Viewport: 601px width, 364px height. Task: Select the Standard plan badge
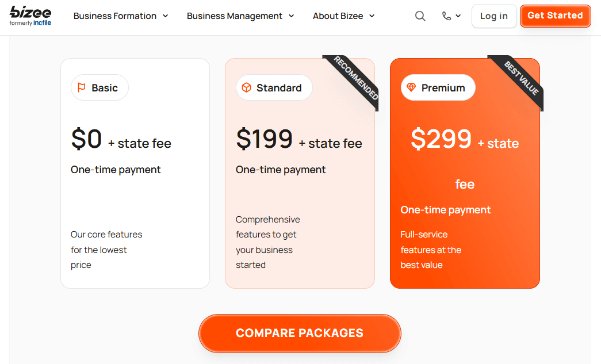tap(274, 87)
